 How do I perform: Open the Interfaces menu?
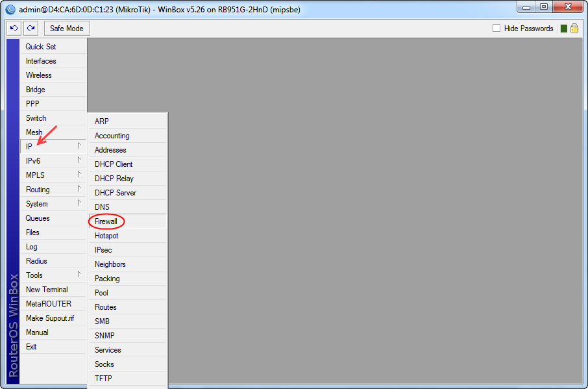coord(53,61)
